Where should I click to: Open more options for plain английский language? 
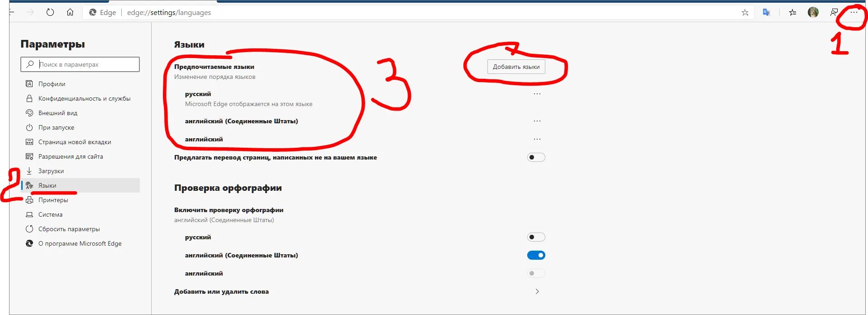(537, 139)
